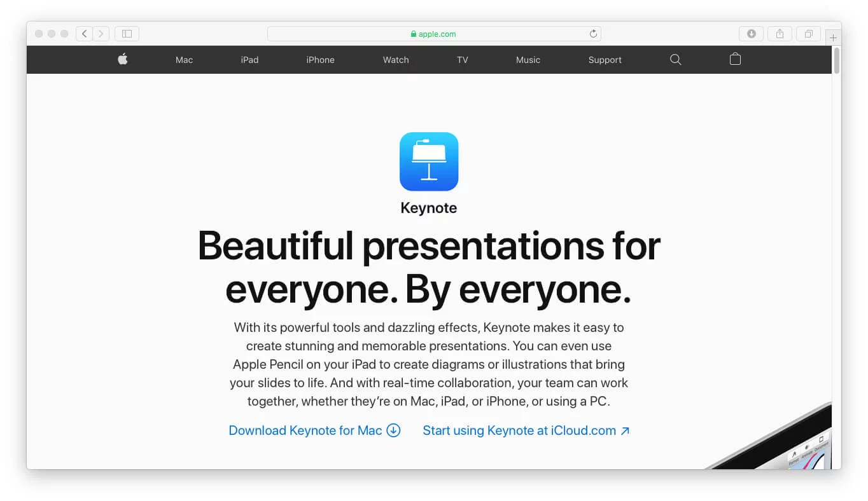Viewport: 868px width, 501px height.
Task: Open the Mac menu item
Action: 184,60
